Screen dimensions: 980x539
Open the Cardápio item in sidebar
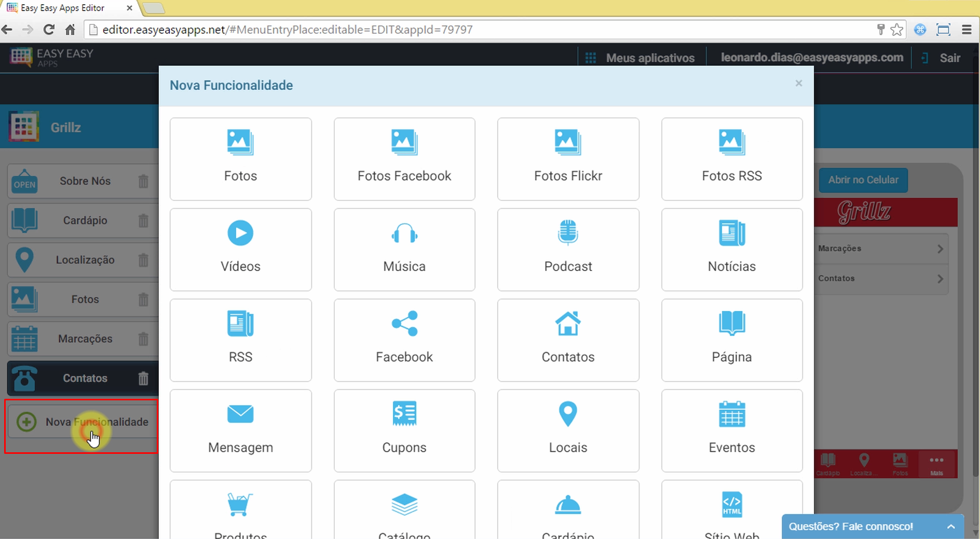[85, 221]
